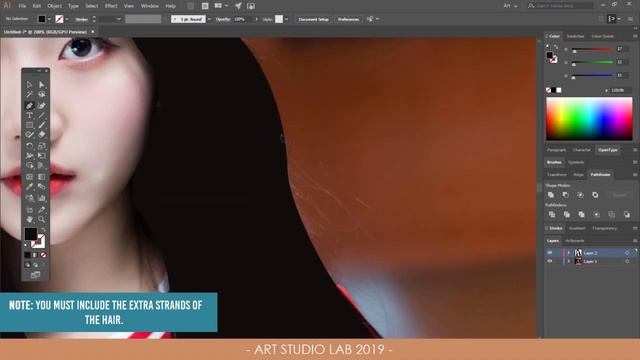Pick the Rotate tool
640x360 pixels.
29,146
